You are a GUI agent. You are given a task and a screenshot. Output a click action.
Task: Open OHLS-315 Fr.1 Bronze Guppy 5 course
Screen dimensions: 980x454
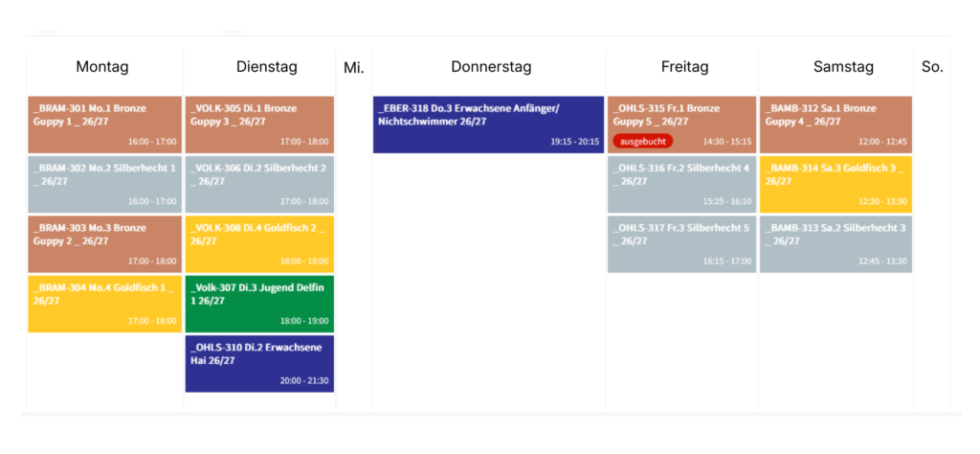click(681, 125)
